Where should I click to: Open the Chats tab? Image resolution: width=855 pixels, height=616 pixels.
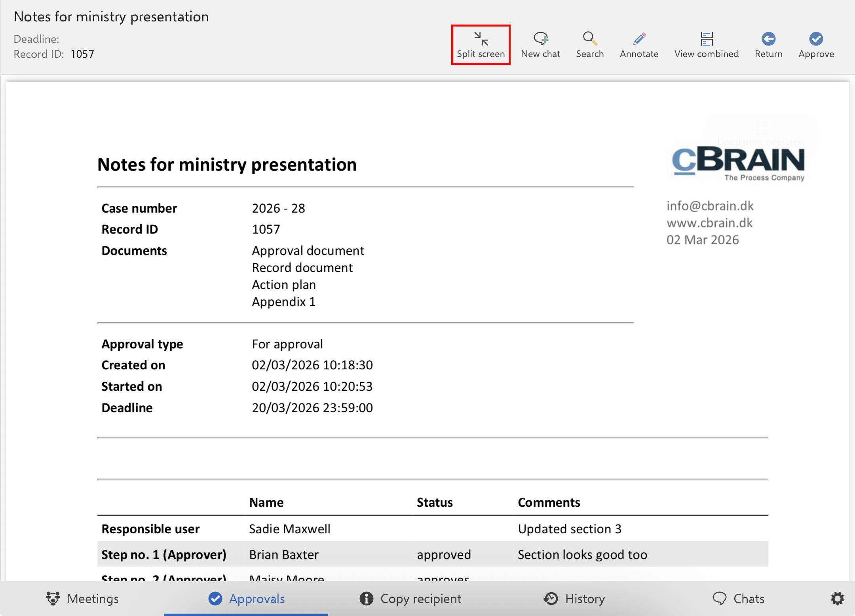(738, 599)
